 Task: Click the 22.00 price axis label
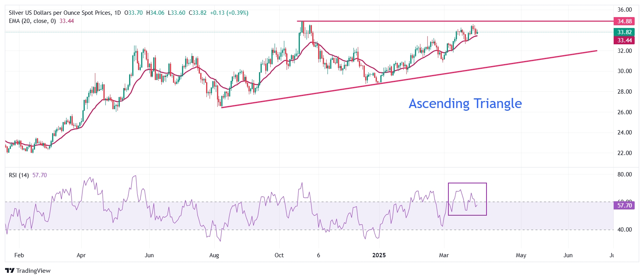pos(625,153)
